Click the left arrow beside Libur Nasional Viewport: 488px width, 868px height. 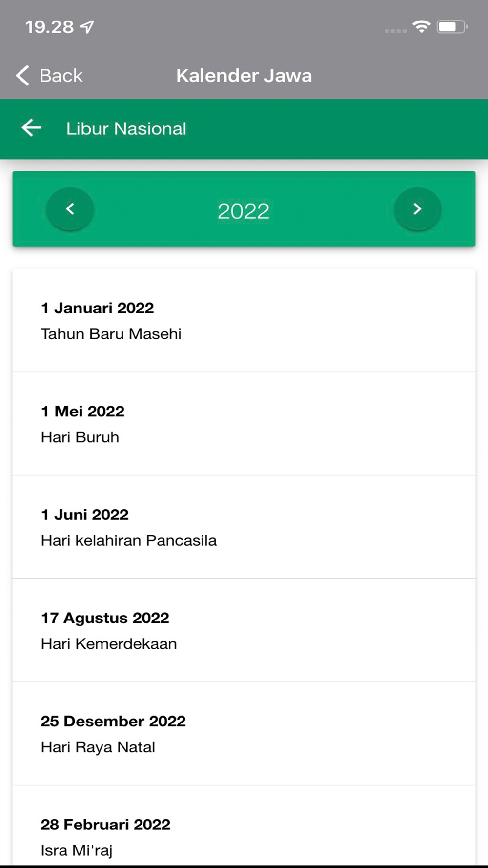pyautogui.click(x=32, y=128)
